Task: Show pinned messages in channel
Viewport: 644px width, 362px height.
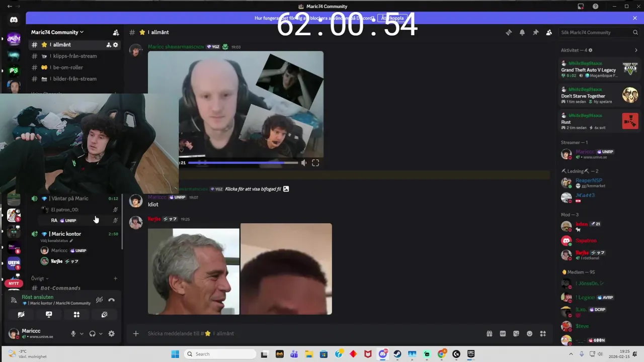Action: [x=536, y=32]
